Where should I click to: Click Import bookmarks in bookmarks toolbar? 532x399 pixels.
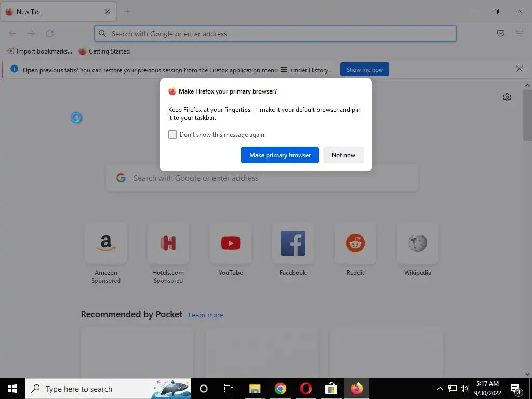pos(39,51)
